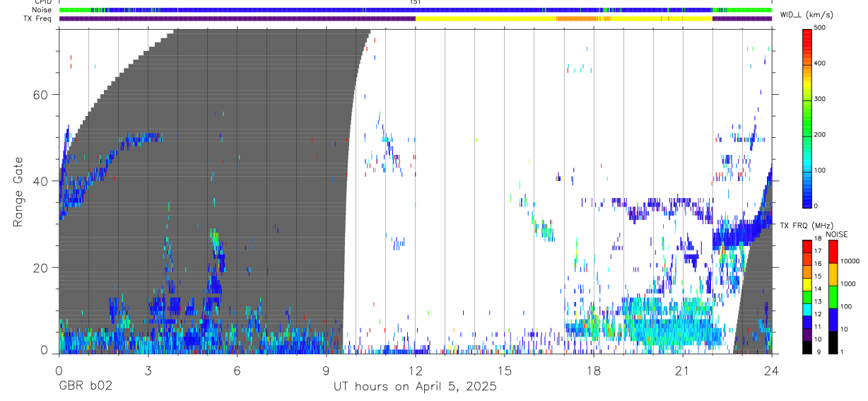Click the '300' tick on WID colorbar

click(x=821, y=99)
